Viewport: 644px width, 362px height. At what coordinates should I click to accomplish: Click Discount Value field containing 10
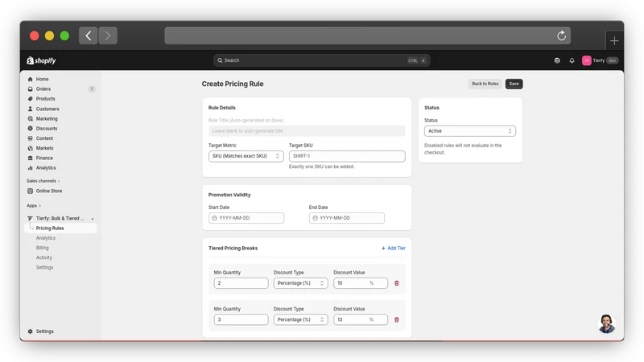[361, 283]
